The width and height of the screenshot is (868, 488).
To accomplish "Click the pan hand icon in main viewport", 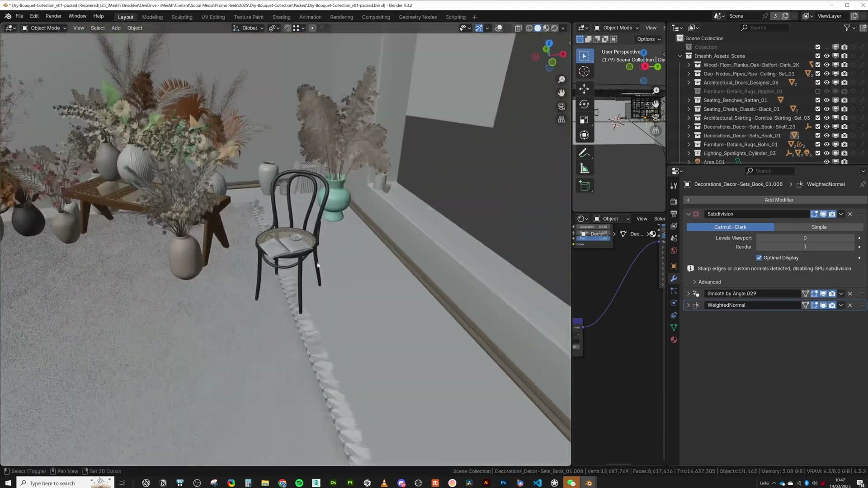I will 561,93.
